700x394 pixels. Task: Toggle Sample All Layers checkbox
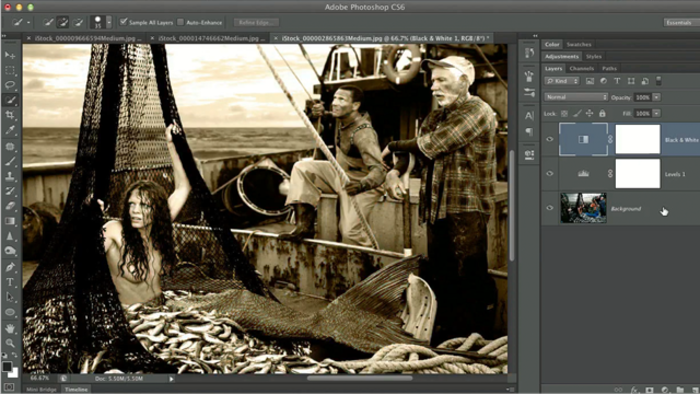point(124,22)
